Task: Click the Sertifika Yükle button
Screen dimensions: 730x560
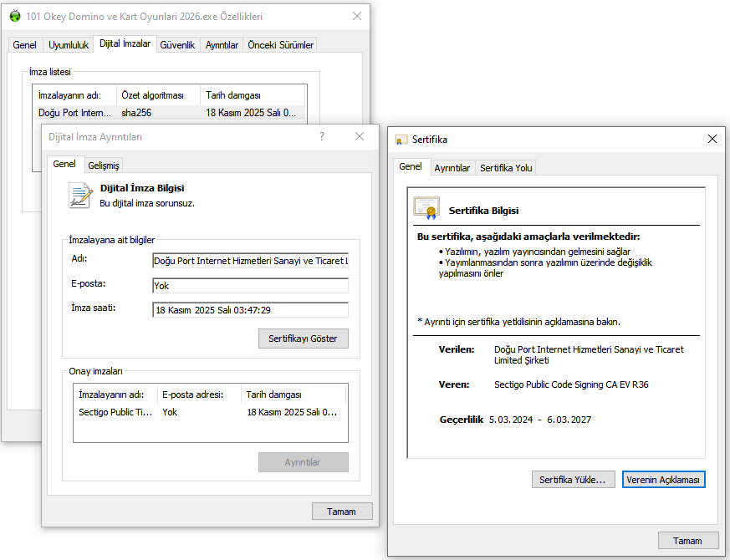Action: pyautogui.click(x=573, y=479)
